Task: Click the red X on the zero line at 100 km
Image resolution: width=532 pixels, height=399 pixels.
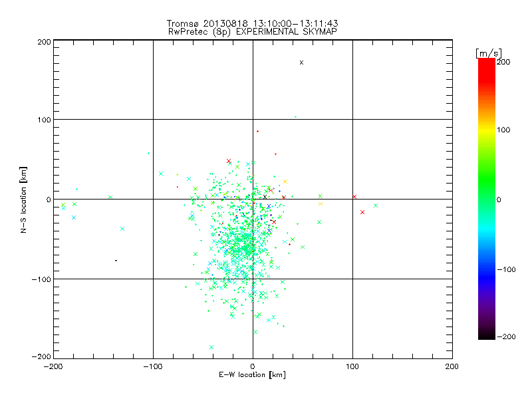Action: click(354, 197)
